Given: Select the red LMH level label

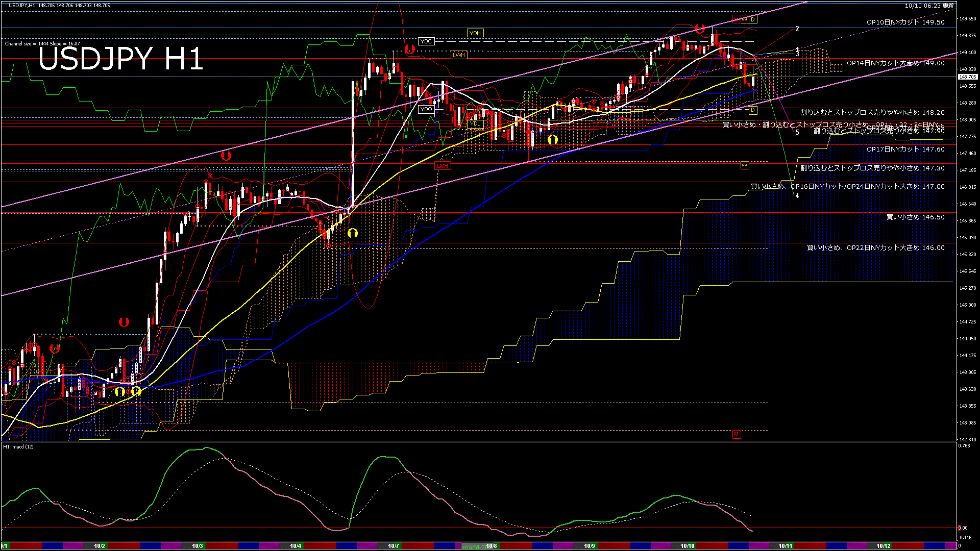Looking at the screenshot, I should pos(442,166).
